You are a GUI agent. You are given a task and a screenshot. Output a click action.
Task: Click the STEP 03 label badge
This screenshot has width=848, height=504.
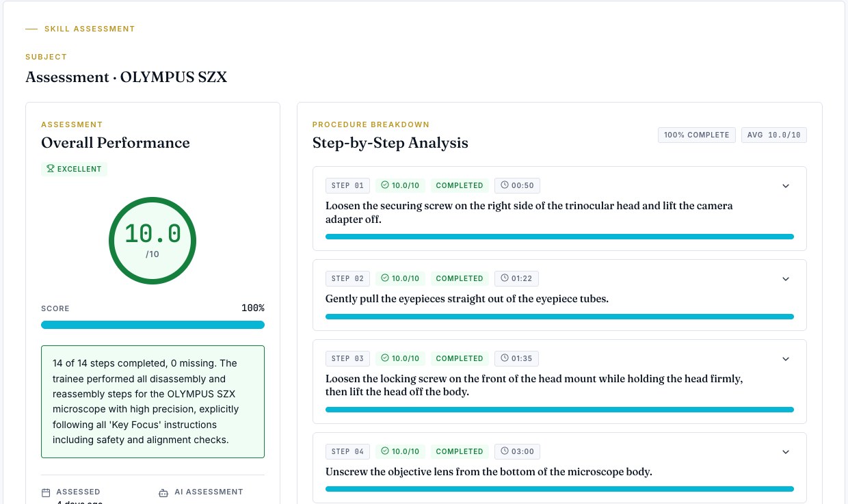click(x=348, y=358)
